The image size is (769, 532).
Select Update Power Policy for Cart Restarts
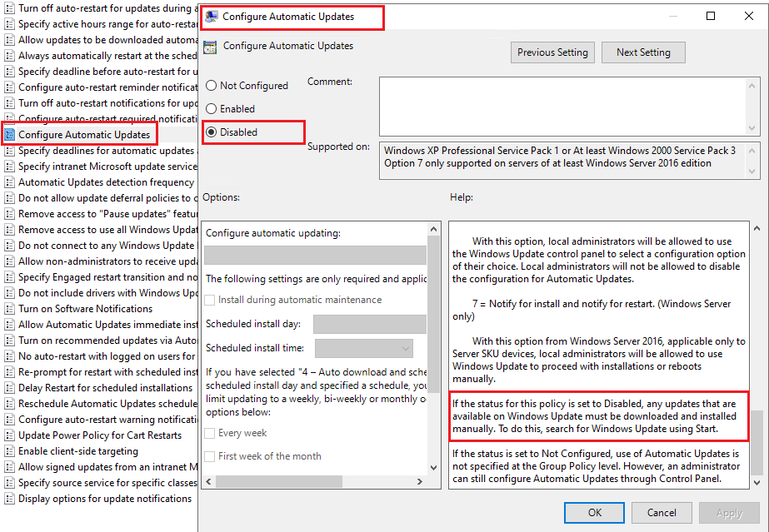(x=100, y=435)
